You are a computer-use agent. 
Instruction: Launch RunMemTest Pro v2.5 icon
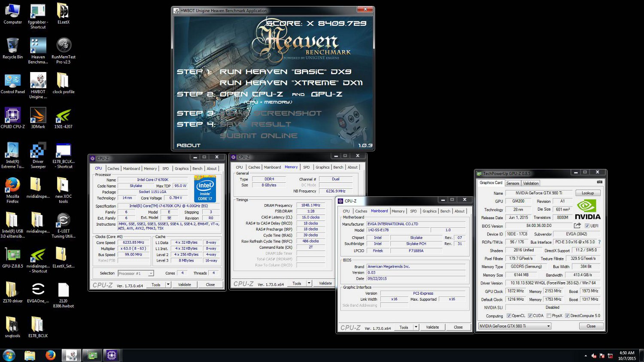coord(63,51)
